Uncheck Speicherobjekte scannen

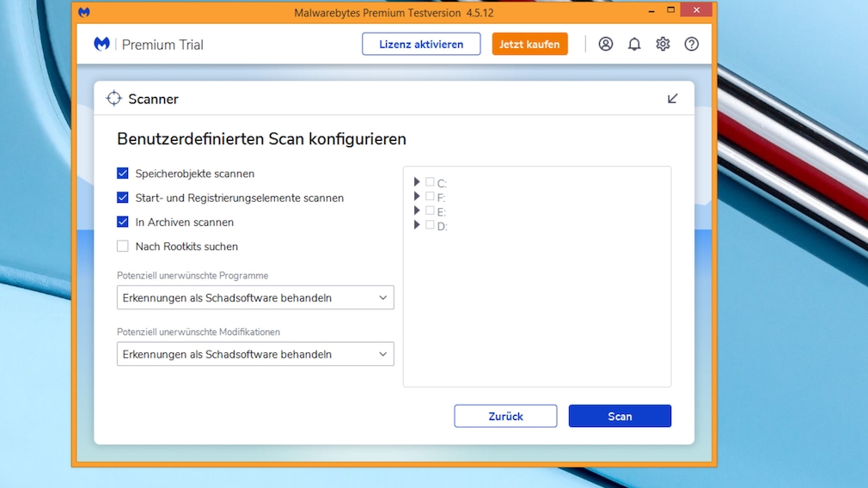122,174
